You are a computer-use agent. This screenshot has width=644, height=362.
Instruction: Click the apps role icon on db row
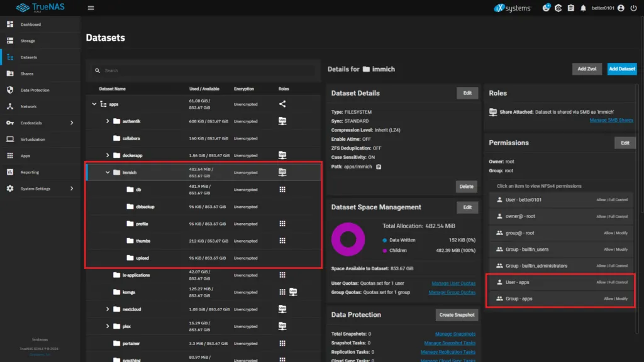pyautogui.click(x=282, y=189)
